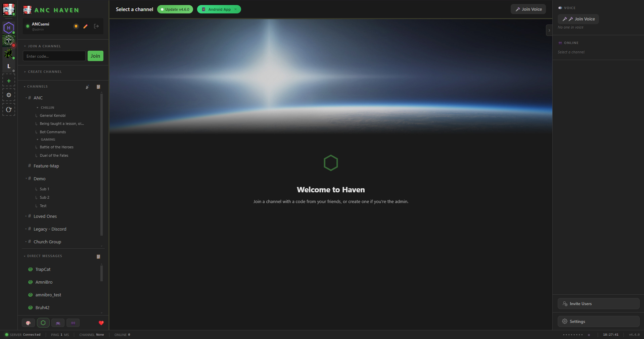Image resolution: width=644 pixels, height=339 pixels.
Task: Click Join Voice in the top header
Action: pyautogui.click(x=528, y=9)
